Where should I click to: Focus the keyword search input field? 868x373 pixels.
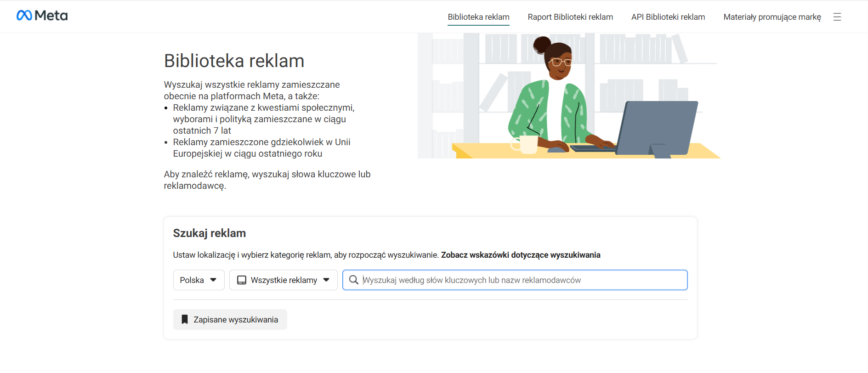(515, 280)
